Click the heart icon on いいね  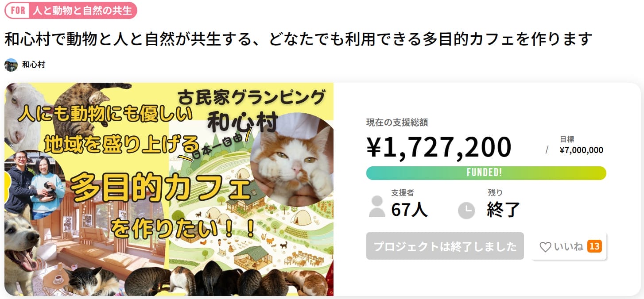coord(545,247)
